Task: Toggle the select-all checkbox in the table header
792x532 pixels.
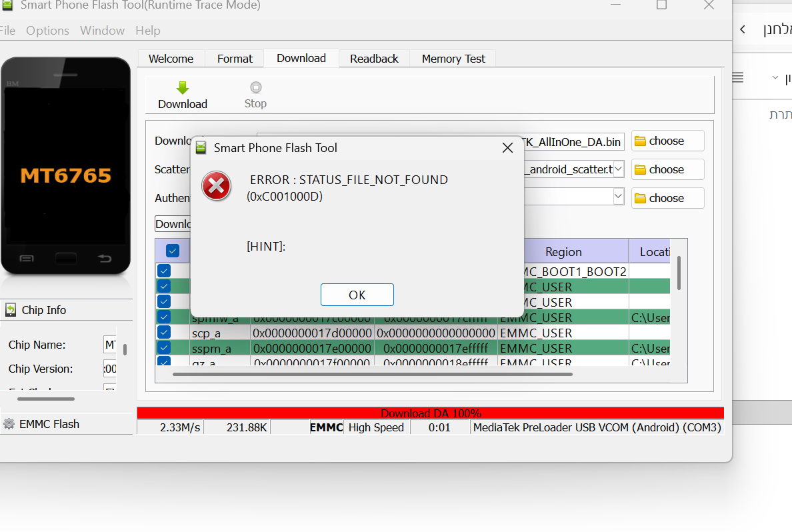Action: [173, 251]
